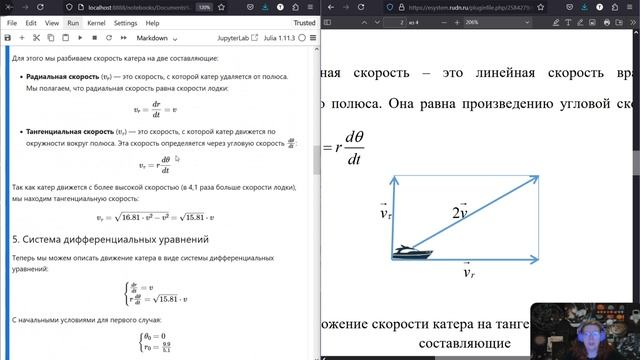
Task: Restart kernel and run all cells
Action: point(123,38)
